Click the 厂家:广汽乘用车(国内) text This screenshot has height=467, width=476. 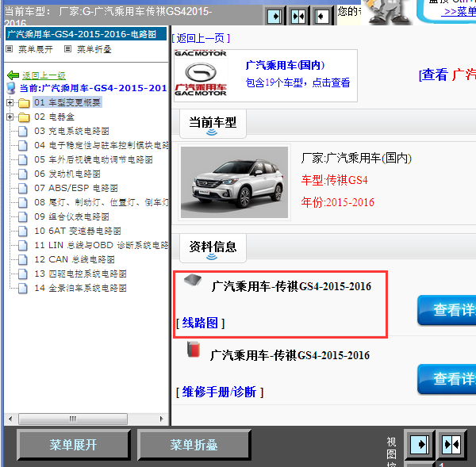pyautogui.click(x=356, y=158)
